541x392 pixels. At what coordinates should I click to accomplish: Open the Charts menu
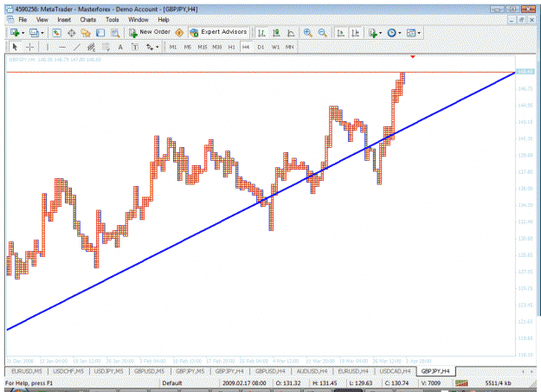(88, 20)
